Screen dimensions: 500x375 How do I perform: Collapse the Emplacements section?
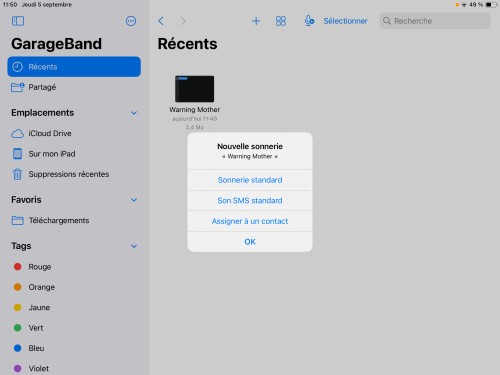134,113
